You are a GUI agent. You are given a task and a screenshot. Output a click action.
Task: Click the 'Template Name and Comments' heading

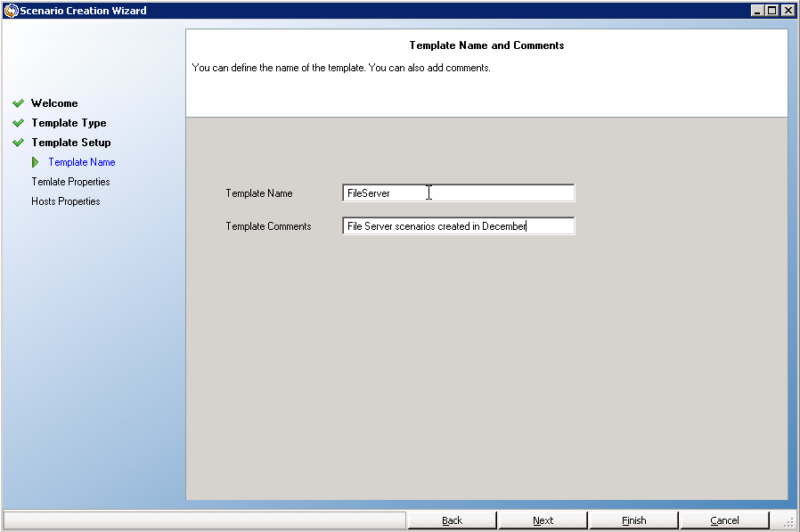click(486, 45)
